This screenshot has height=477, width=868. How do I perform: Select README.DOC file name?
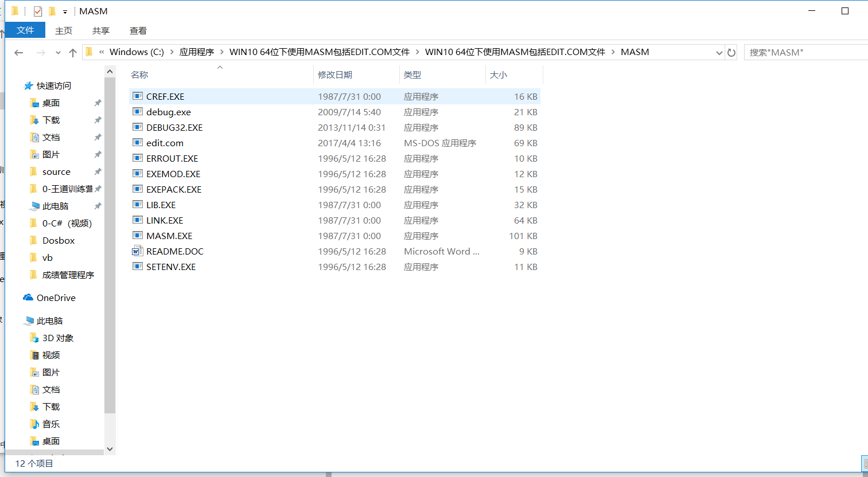[x=175, y=251]
